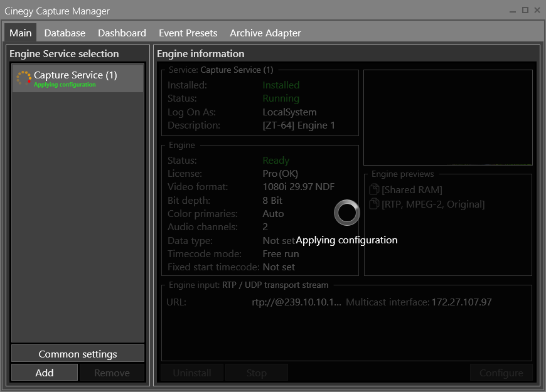
Task: Click the green Running status text
Action: coord(281,98)
